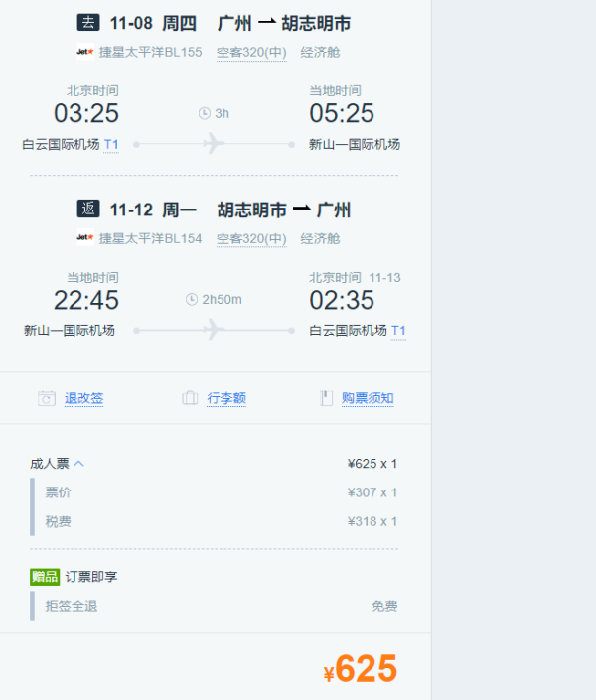Click the ¥625 x 1 adult ticket amount
Screen dimensions: 596x700
[372, 464]
